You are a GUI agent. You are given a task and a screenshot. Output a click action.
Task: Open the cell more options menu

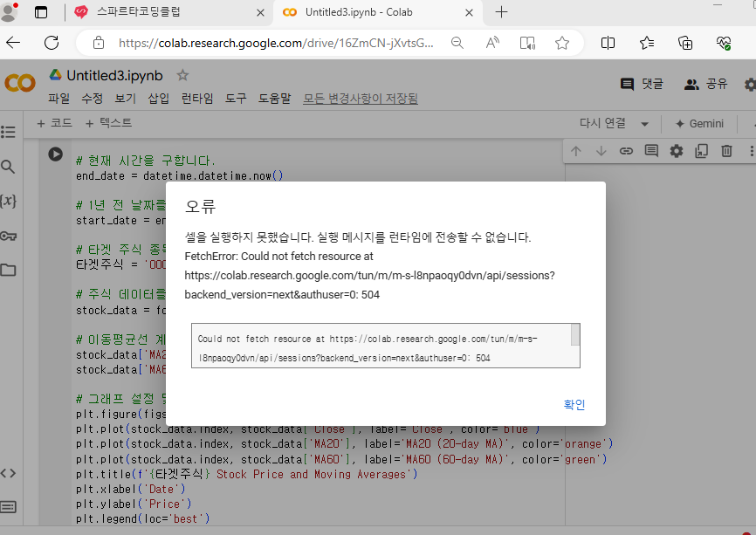751,151
